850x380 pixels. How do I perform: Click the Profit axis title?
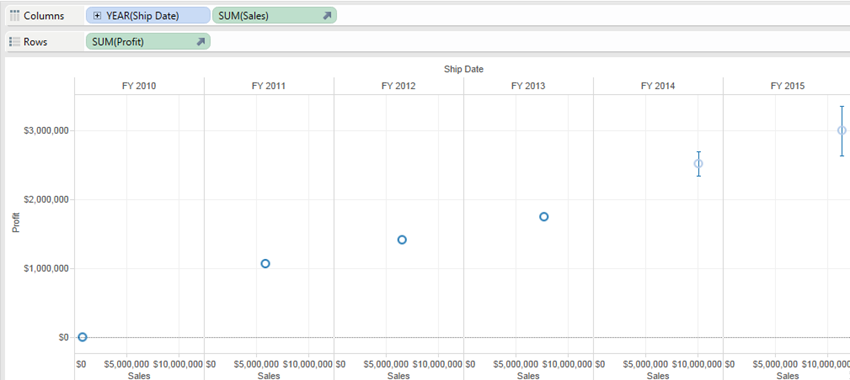(16, 222)
